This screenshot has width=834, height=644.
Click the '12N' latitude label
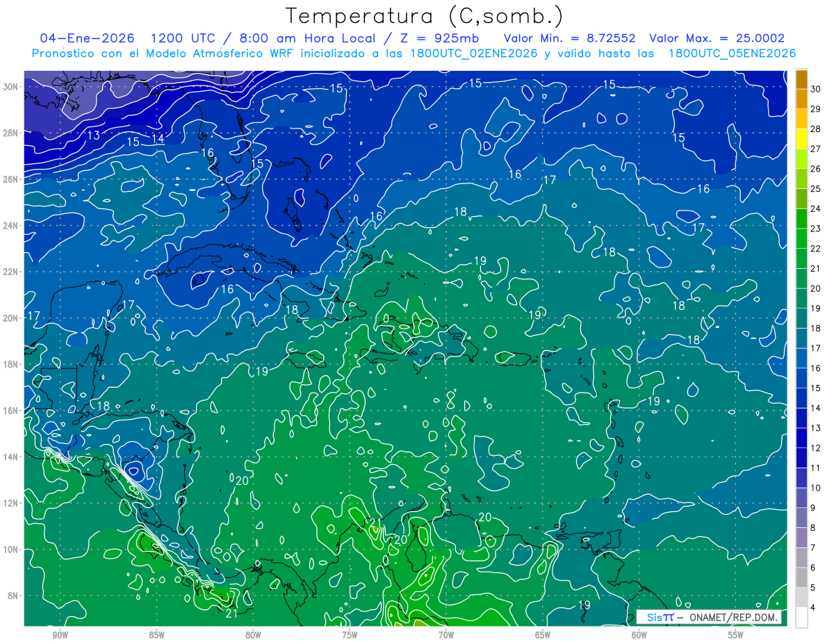(11, 502)
